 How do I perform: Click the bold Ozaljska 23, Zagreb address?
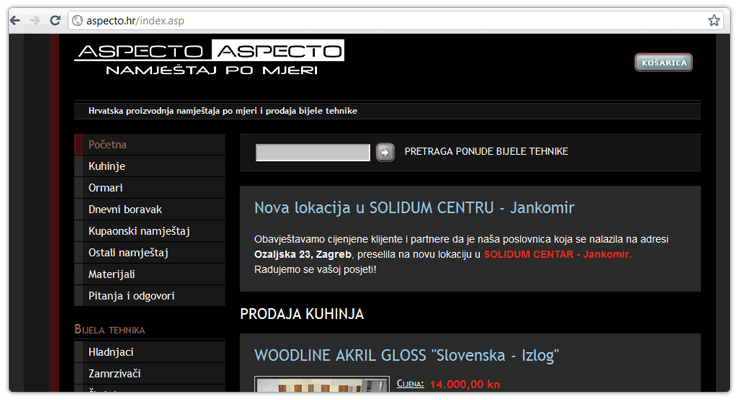tap(303, 254)
